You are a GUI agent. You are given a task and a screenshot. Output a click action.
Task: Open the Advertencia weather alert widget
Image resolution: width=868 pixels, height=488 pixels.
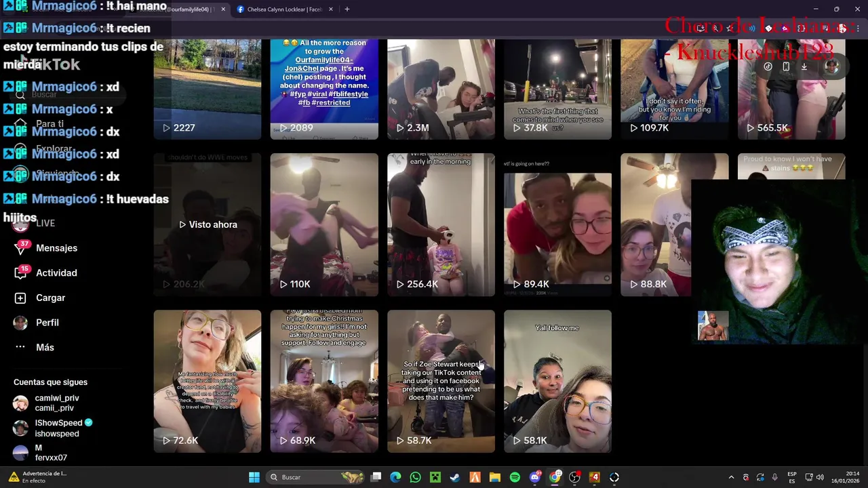click(37, 477)
